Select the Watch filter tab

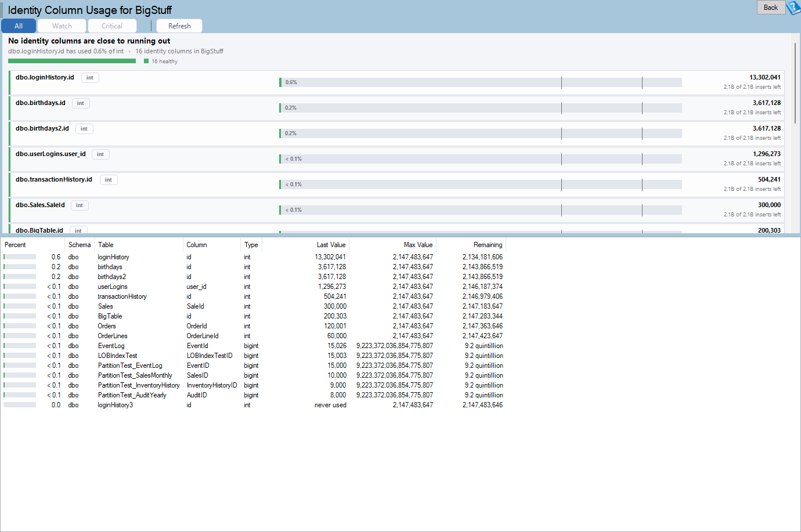point(62,26)
